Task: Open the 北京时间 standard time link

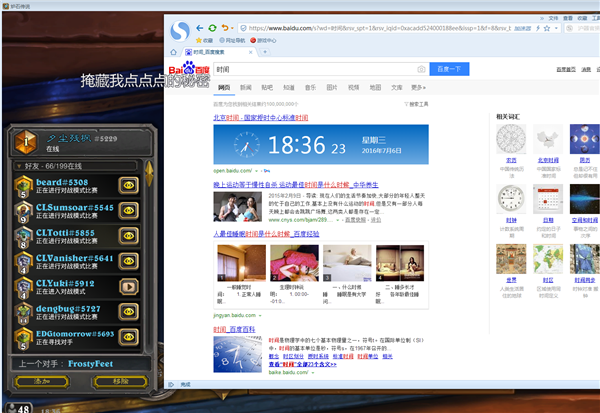Action: coord(261,118)
